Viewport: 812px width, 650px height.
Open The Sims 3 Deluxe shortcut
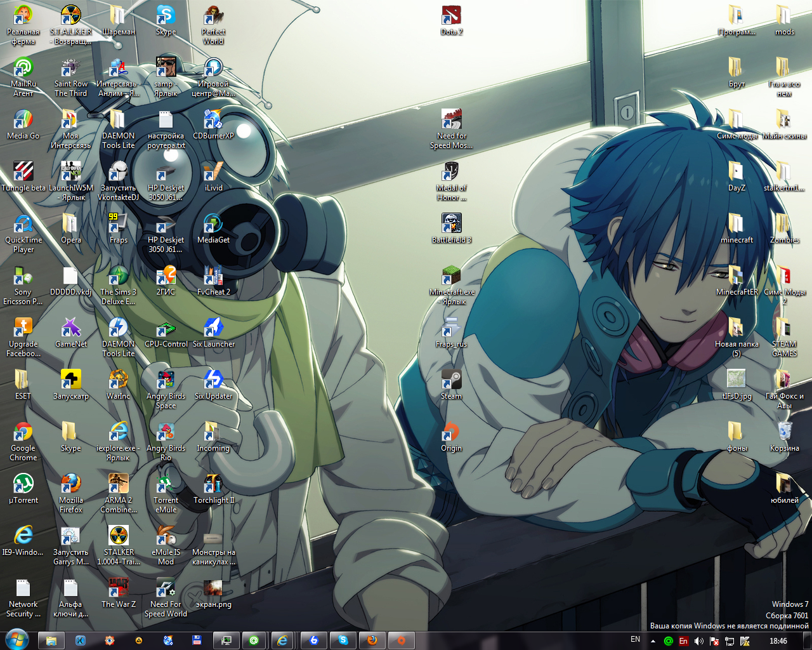tap(118, 284)
